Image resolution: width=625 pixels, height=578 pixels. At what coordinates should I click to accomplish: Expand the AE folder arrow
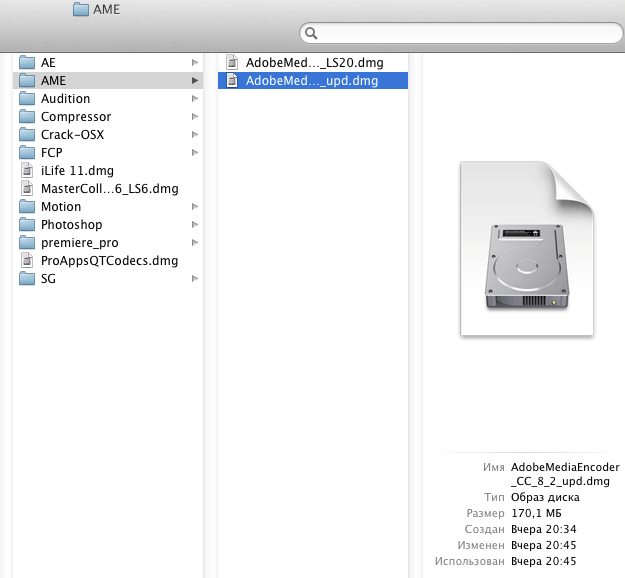click(x=195, y=63)
